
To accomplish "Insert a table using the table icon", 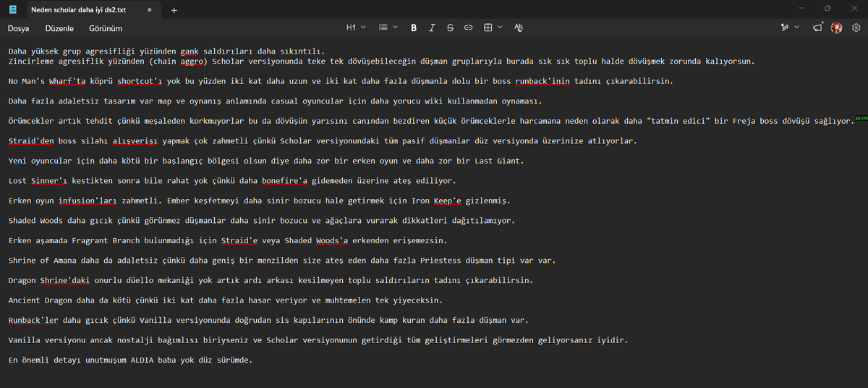I will (x=488, y=28).
